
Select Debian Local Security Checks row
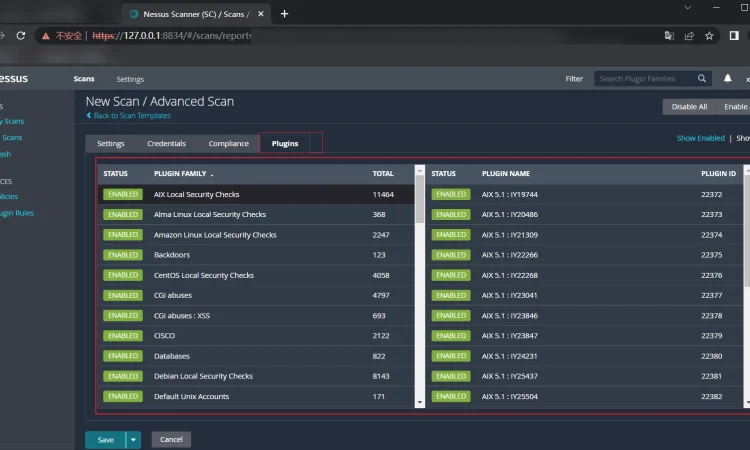coord(256,376)
